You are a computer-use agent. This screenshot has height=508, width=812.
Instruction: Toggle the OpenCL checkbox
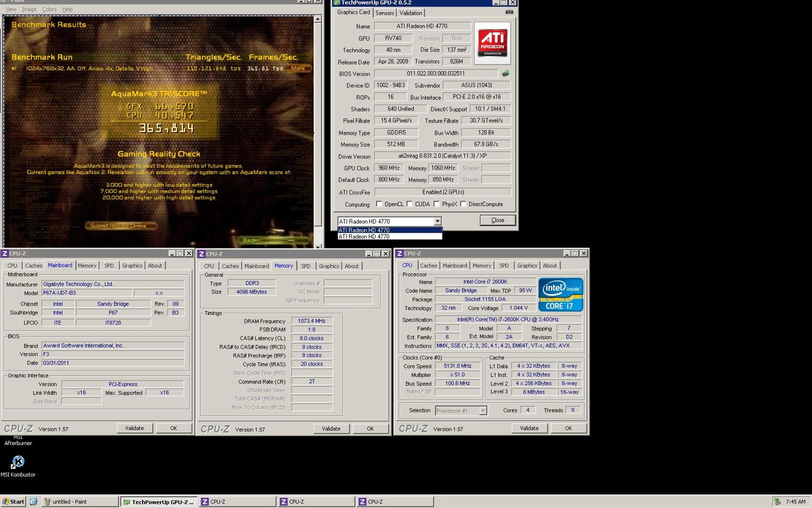click(x=379, y=204)
